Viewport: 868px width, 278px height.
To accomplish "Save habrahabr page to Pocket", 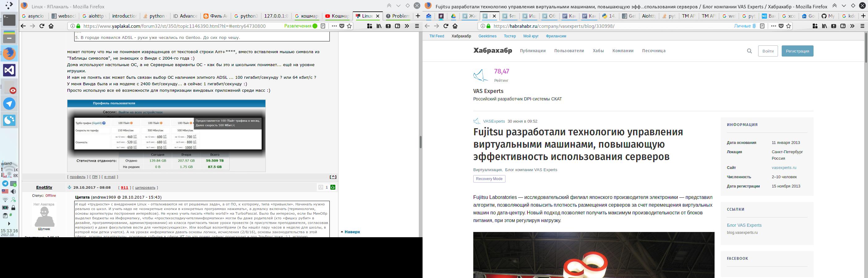I will tap(781, 26).
